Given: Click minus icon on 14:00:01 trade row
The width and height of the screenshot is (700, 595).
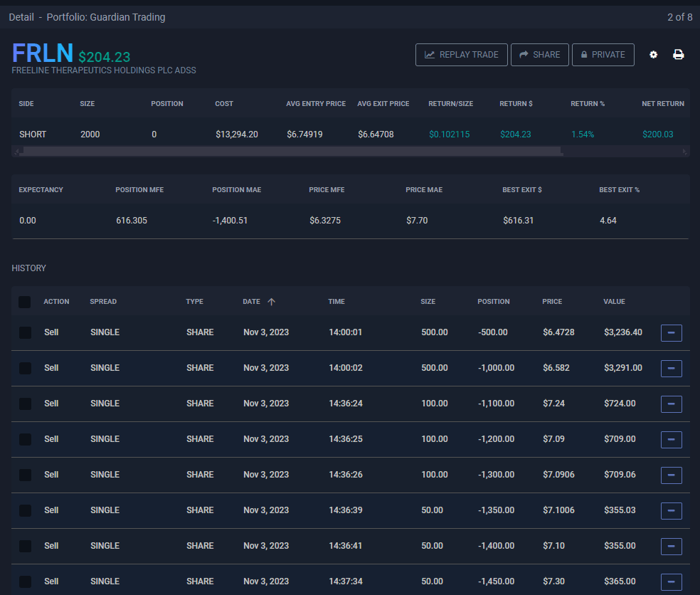Looking at the screenshot, I should pyautogui.click(x=671, y=332).
